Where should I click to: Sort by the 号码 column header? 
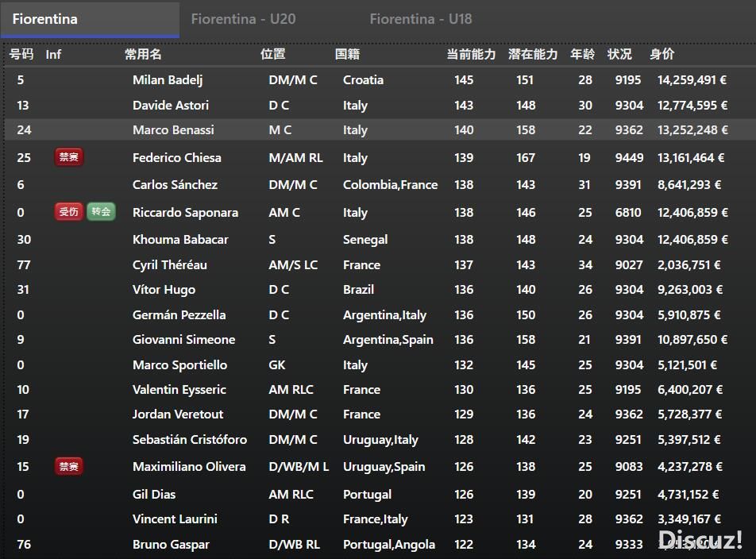pos(21,54)
